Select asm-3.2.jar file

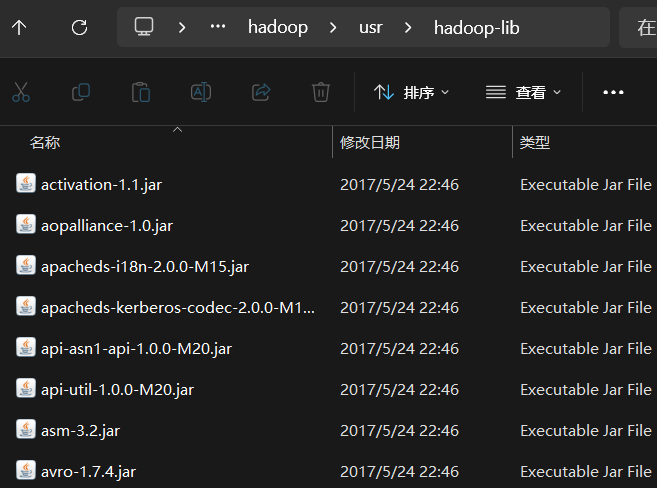coord(80,431)
